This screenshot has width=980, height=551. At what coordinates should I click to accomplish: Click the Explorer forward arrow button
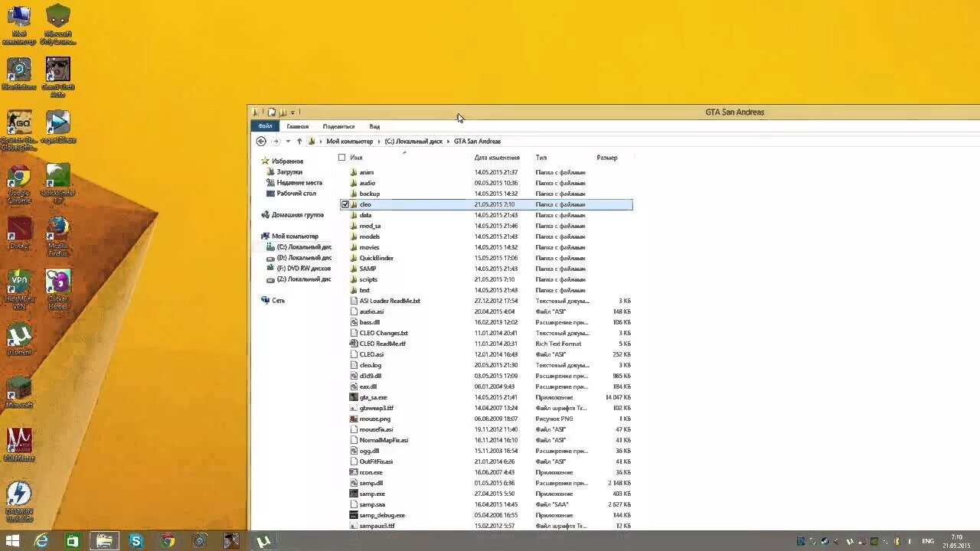[x=276, y=142]
